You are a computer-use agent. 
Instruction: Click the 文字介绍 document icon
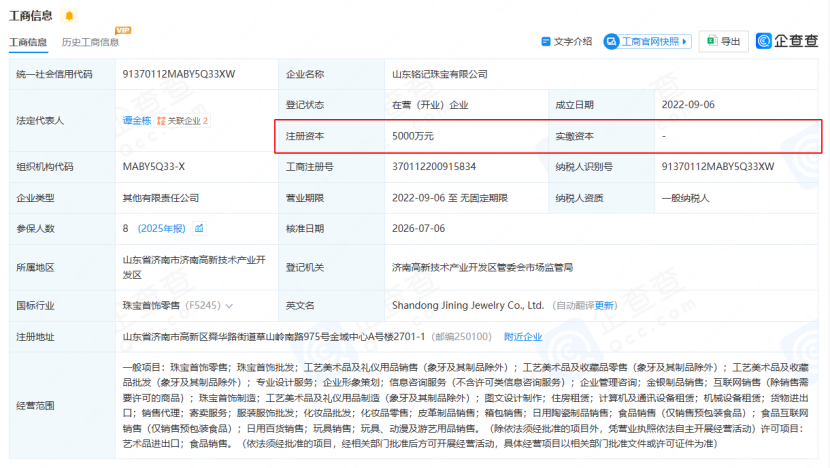click(x=546, y=41)
